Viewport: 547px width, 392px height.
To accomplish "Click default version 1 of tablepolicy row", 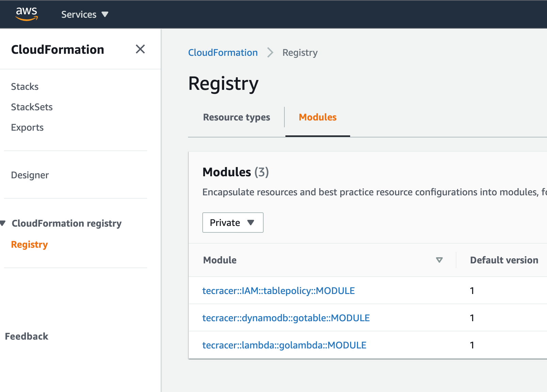I will tap(472, 291).
